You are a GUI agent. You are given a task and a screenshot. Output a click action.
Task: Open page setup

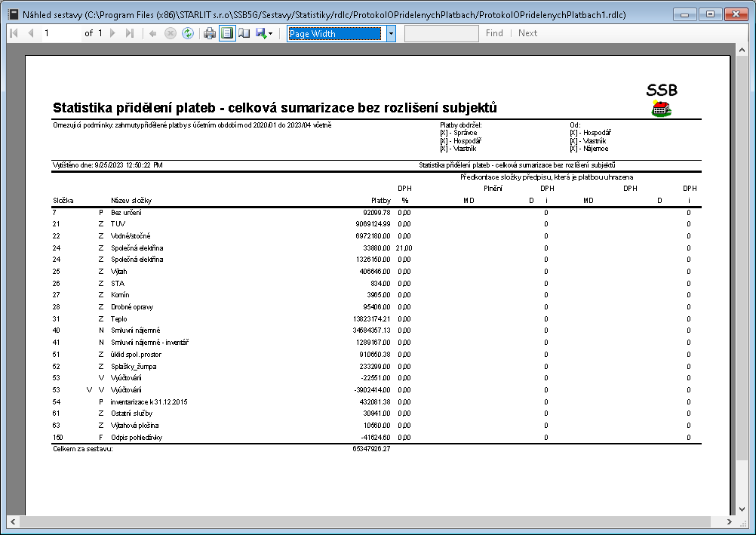244,33
